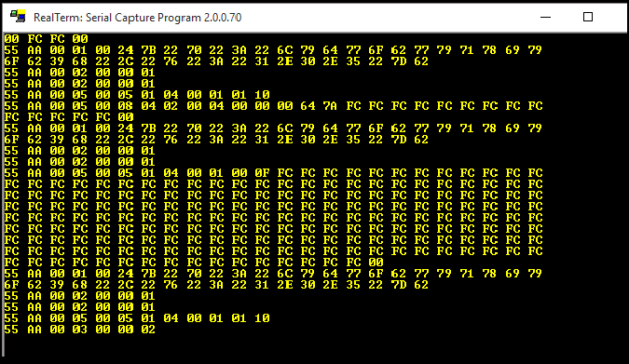This screenshot has width=629, height=364.
Task: Click the 55 byte starting the last output line
Action: [x=11, y=330]
